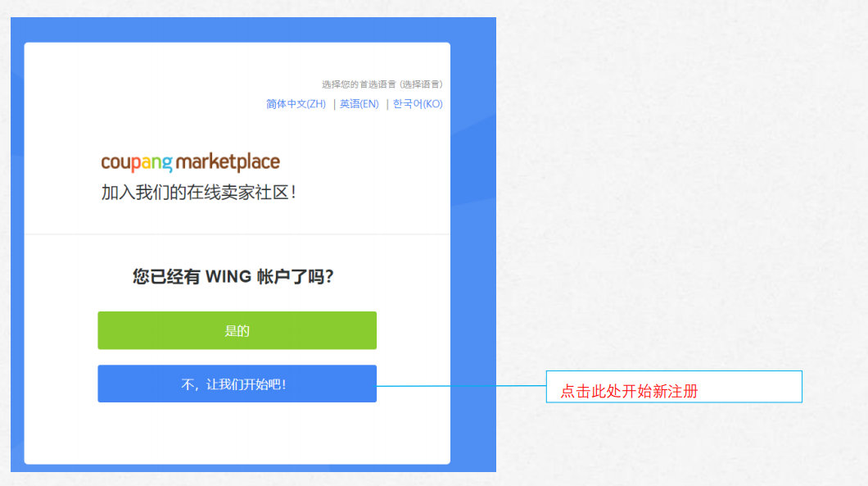Click the text 加入我们的在线卖家社区!

[x=199, y=193]
